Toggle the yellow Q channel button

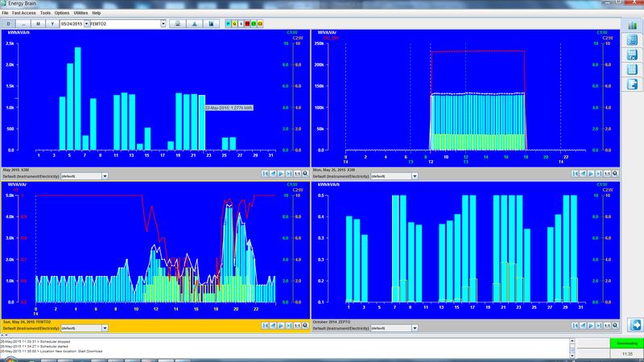click(x=234, y=24)
